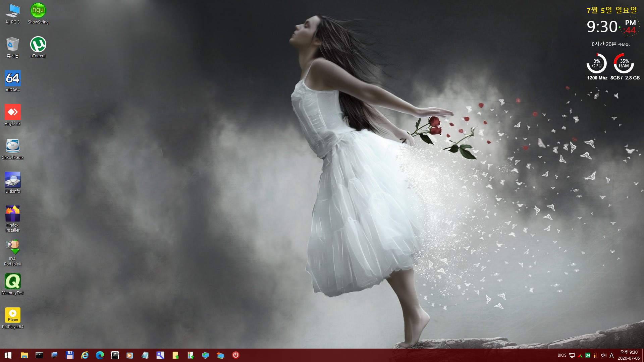Image resolution: width=644 pixels, height=362 pixels.
Task: Click the CPU 3% usage gauge widget
Action: tap(597, 63)
